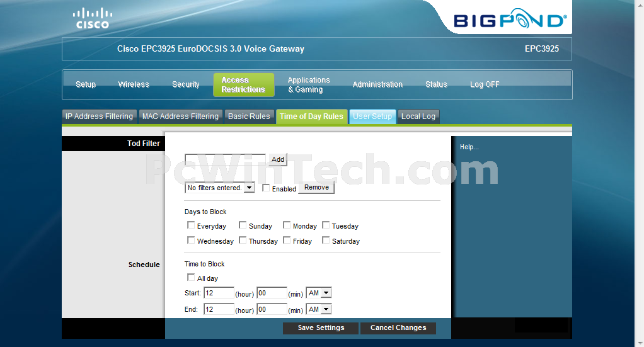Check the Everyday checkbox
Viewport: 644px width, 347px height.
click(x=190, y=225)
